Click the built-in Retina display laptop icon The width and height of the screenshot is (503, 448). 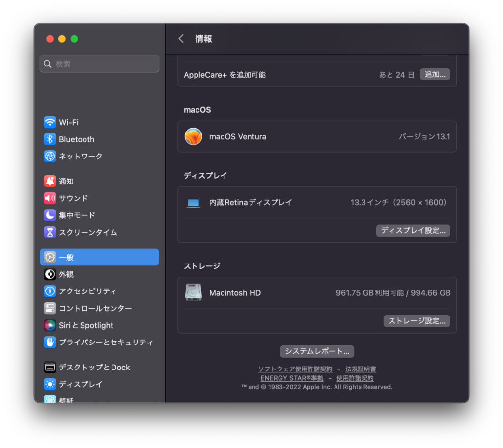tap(194, 203)
